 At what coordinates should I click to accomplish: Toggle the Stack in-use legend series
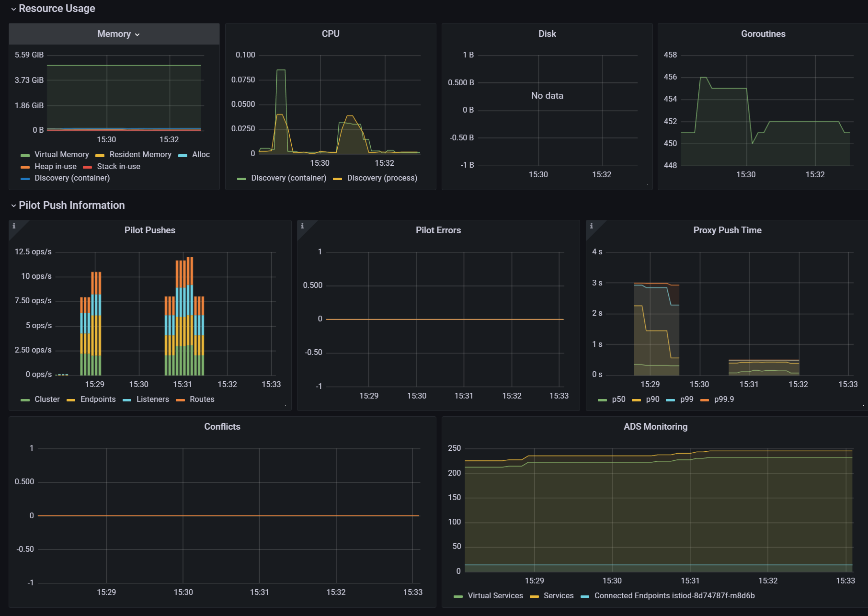click(x=118, y=167)
